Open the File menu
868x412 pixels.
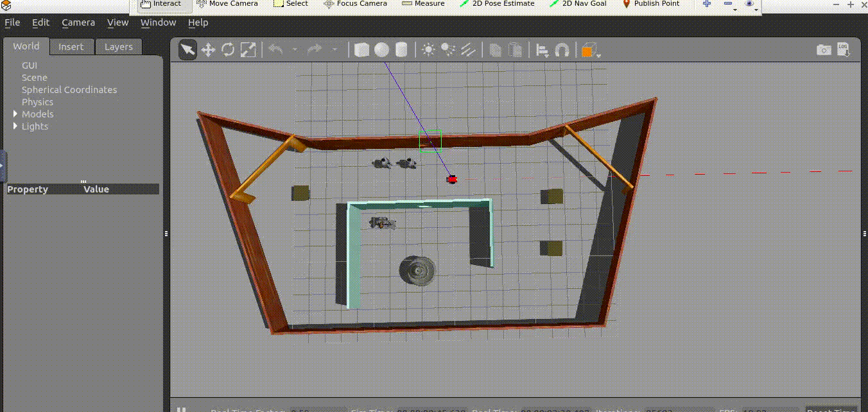12,22
